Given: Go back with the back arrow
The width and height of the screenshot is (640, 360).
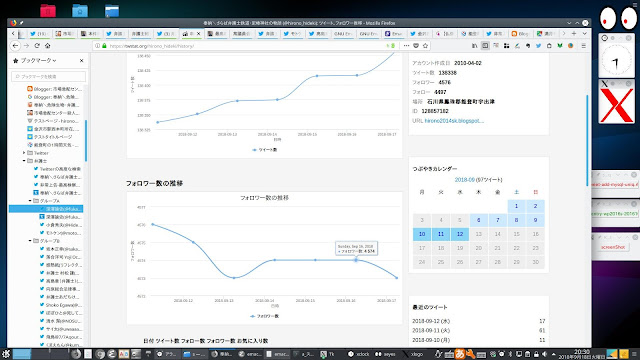Looking at the screenshot, I should [x=16, y=46].
